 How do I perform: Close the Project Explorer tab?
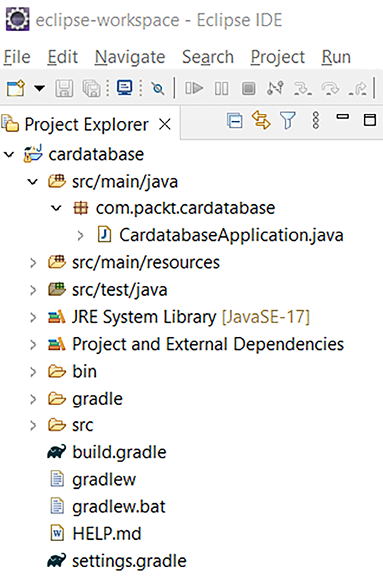tap(165, 124)
